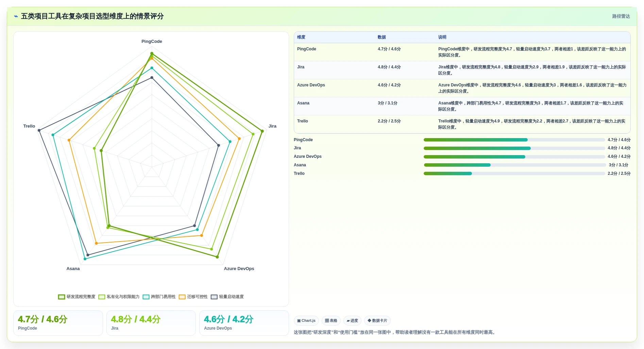The height and width of the screenshot is (349, 644).
Task: Hide the 迁移可控性 legend series
Action: (193, 297)
